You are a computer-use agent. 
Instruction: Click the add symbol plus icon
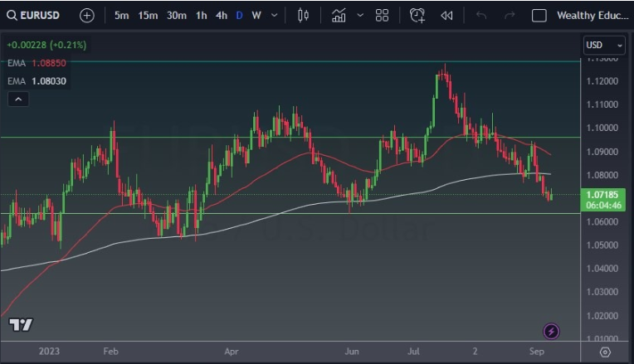pos(87,15)
